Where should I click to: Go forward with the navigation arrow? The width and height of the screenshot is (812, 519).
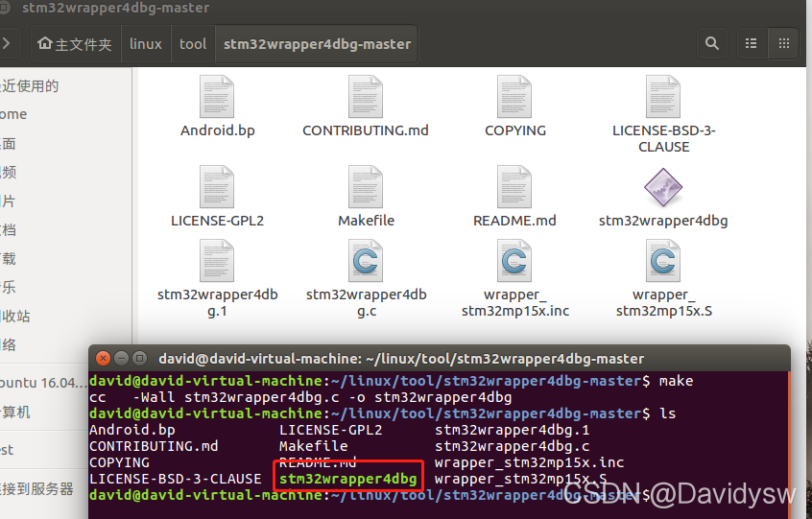(x=7, y=43)
